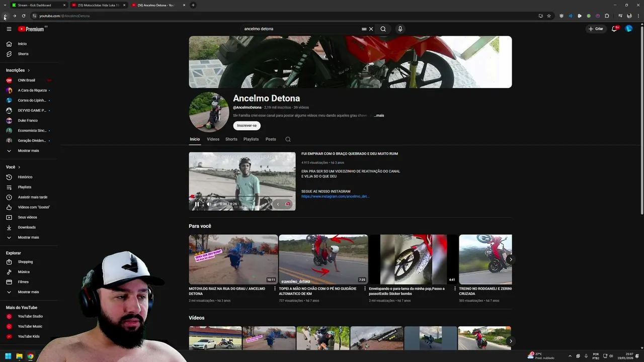Open the YouTube hamburger guide menu
644x362 pixels.
(x=9, y=29)
